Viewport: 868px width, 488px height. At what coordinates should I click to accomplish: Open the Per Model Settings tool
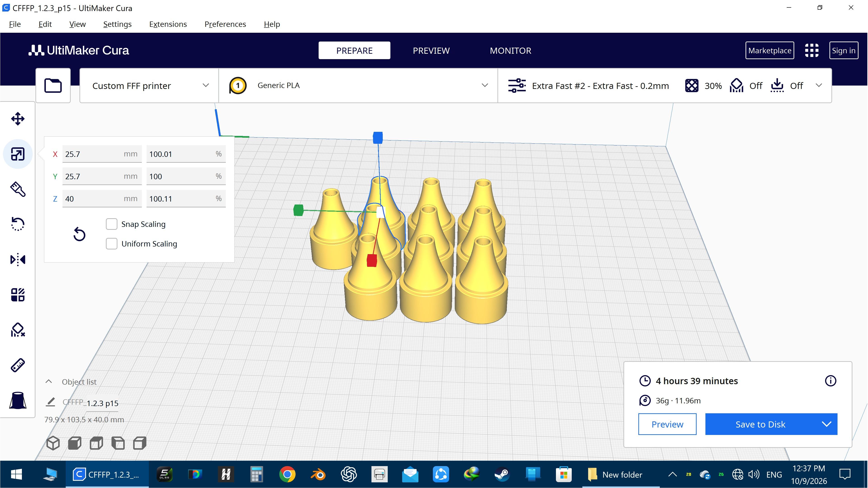coord(18,295)
